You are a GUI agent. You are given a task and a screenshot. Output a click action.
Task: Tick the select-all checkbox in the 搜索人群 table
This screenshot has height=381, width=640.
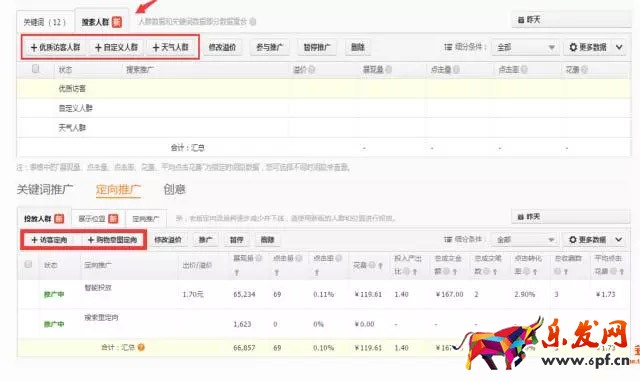36,69
